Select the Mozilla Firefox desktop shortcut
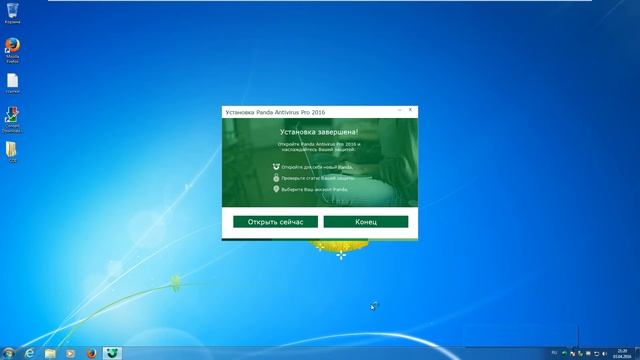This screenshot has height=360, width=640. point(12,50)
